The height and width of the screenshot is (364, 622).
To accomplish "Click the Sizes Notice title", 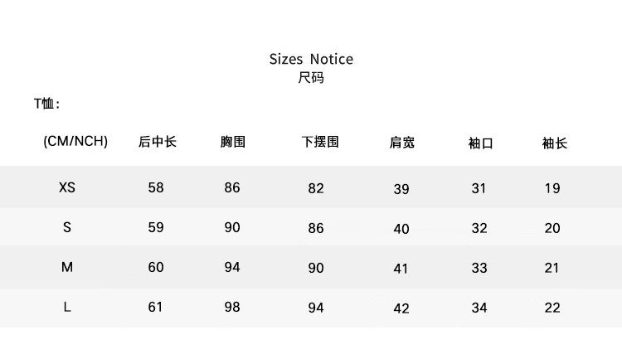I will (x=311, y=59).
